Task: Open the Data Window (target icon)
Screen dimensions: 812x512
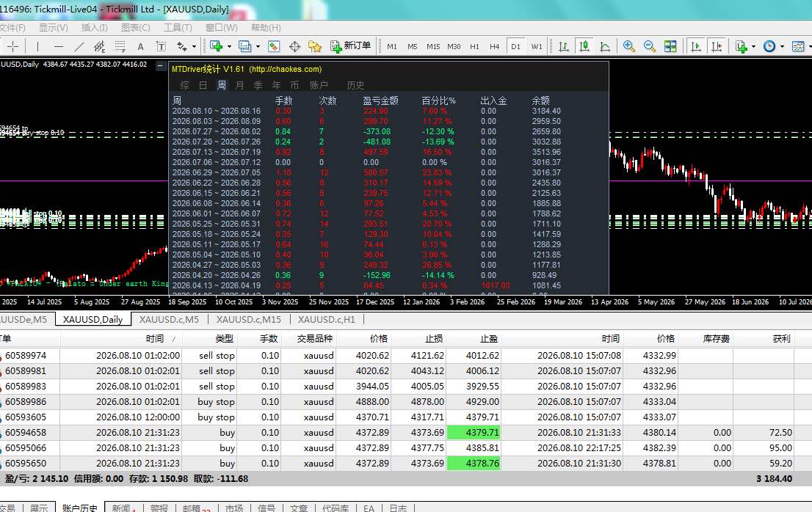Action: 294,46
